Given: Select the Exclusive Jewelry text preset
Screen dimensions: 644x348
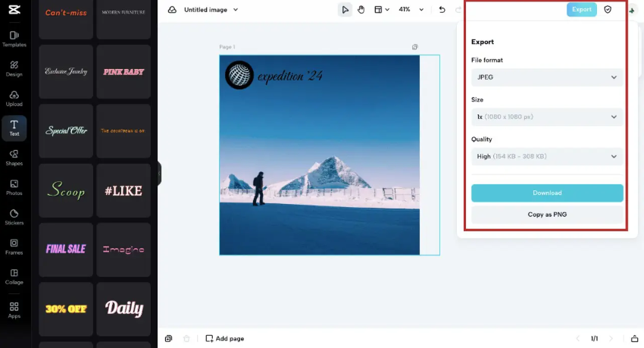Looking at the screenshot, I should click(x=66, y=71).
